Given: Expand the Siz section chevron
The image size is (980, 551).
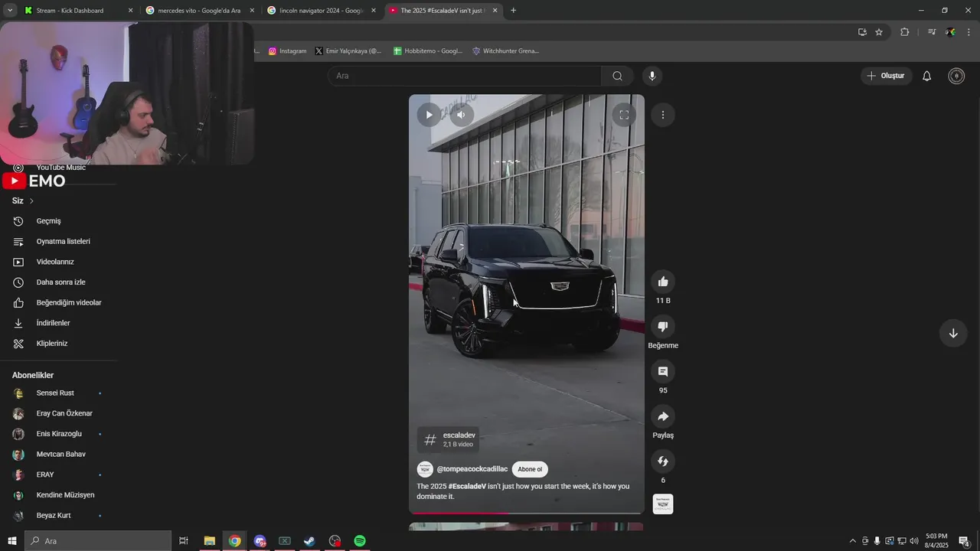Looking at the screenshot, I should [x=31, y=201].
